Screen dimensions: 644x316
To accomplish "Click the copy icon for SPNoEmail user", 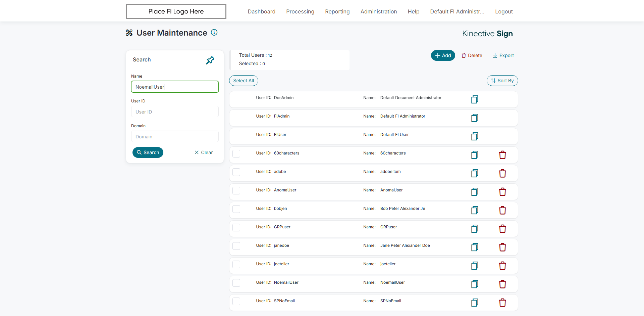I will pyautogui.click(x=475, y=303).
